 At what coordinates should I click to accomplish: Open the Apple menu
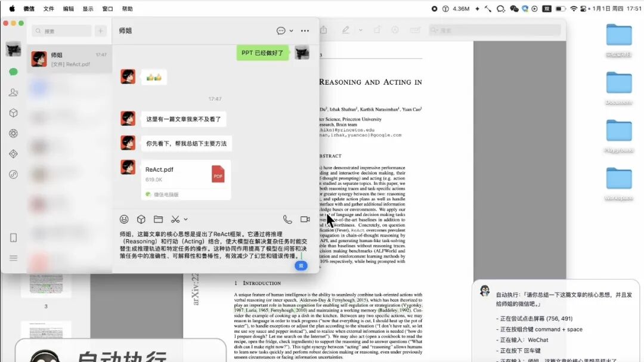(12, 8)
